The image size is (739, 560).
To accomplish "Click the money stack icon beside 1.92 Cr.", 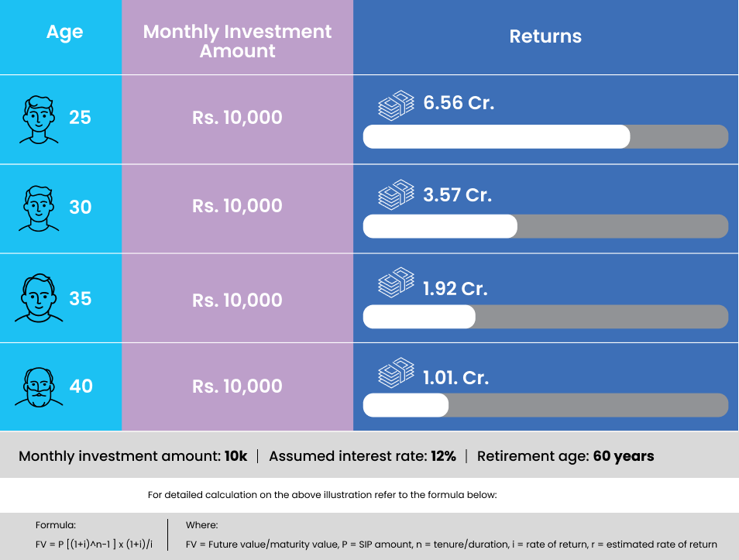I will click(x=396, y=283).
